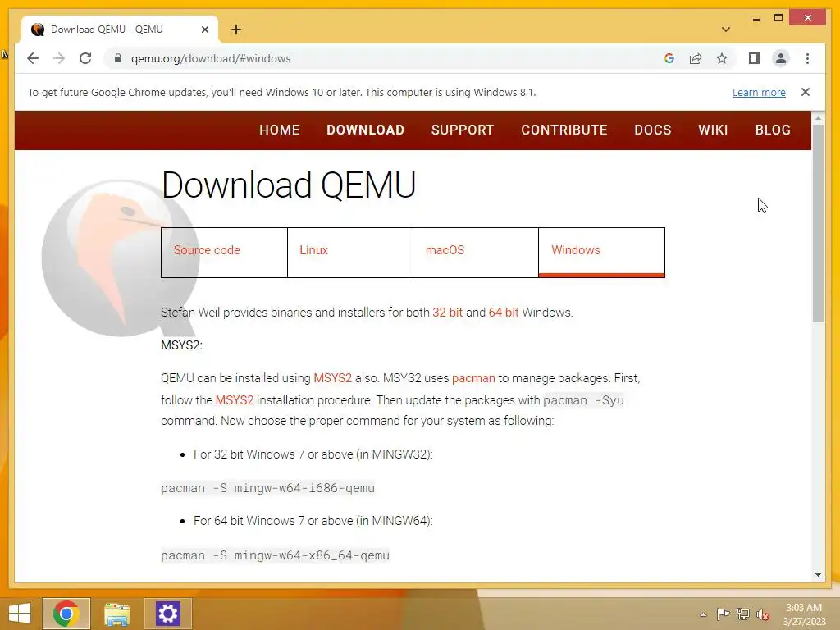The image size is (840, 630).
Task: Click the network tray icon
Action: point(742,614)
